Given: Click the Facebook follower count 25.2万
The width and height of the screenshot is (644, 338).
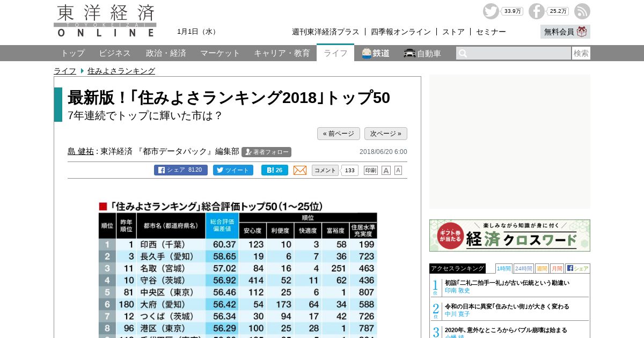Looking at the screenshot, I should point(558,11).
